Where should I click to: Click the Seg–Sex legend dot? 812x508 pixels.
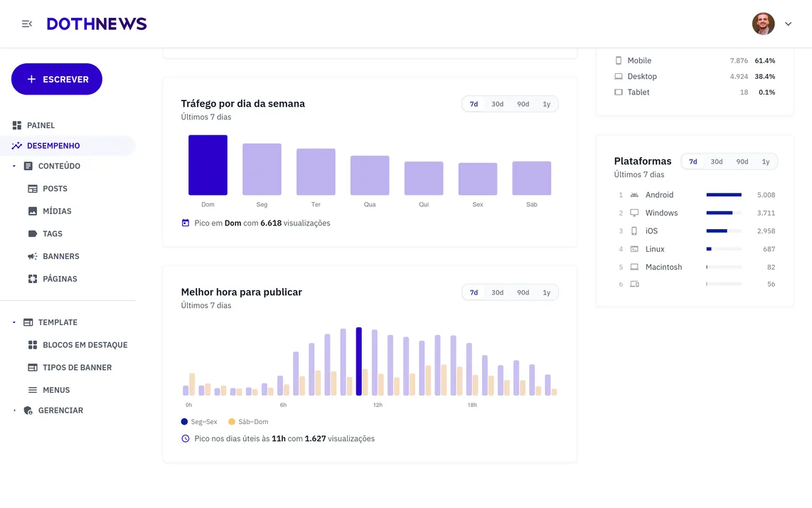pyautogui.click(x=184, y=421)
